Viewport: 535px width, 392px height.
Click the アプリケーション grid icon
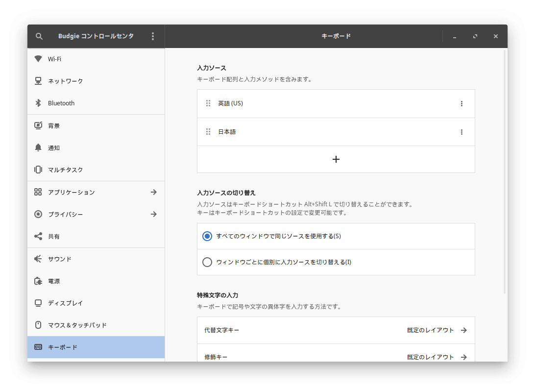pos(38,192)
